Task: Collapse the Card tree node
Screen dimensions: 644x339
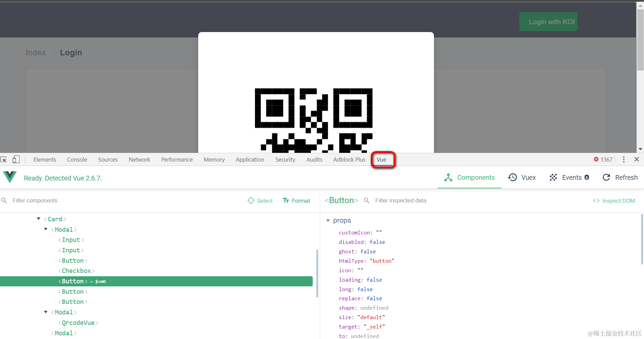Action: (x=38, y=219)
